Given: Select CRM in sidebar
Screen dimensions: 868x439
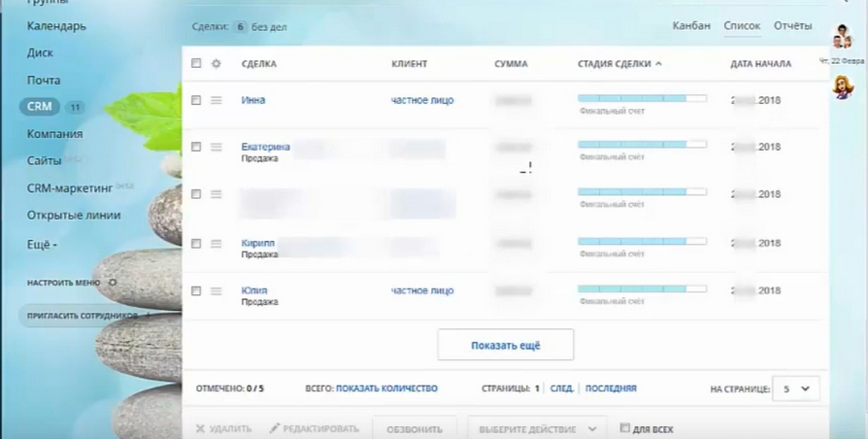Looking at the screenshot, I should coord(39,106).
